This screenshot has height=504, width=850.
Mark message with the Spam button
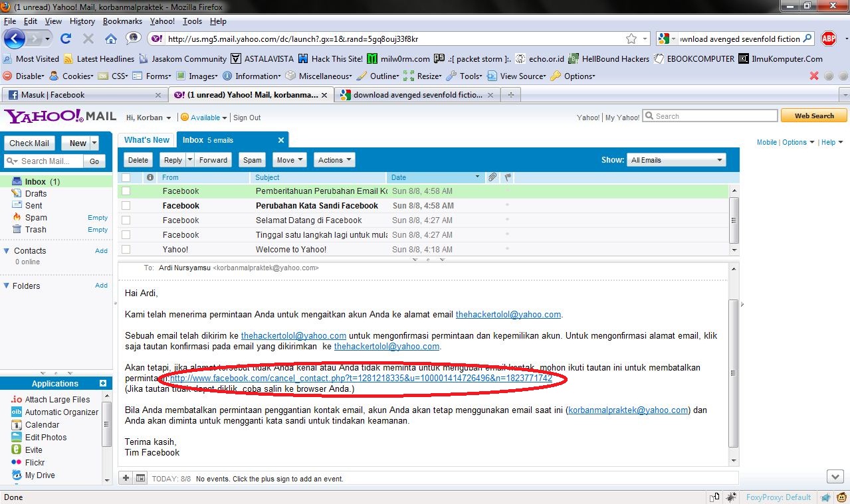[253, 160]
